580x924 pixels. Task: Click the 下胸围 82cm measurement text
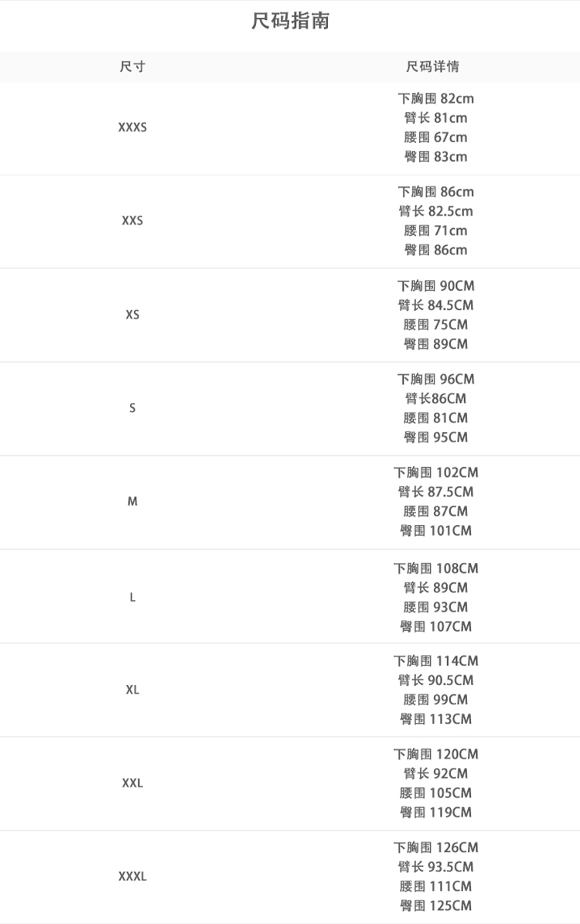(435, 99)
